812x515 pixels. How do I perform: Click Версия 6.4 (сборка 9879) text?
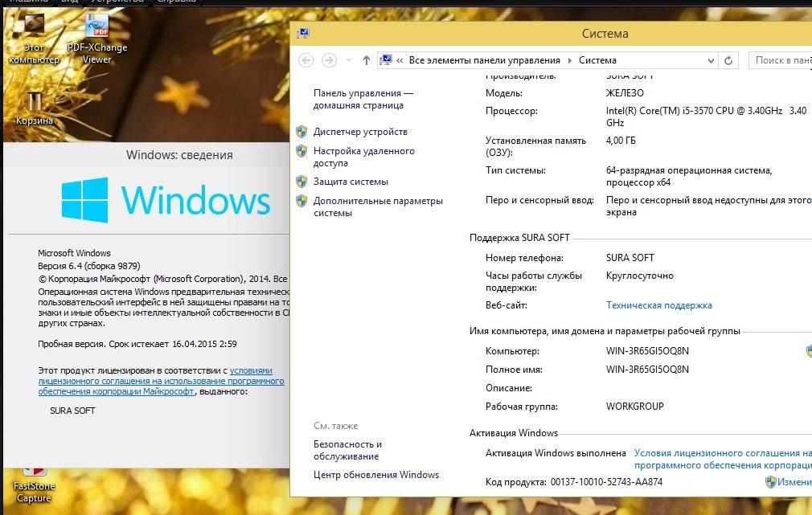(89, 266)
